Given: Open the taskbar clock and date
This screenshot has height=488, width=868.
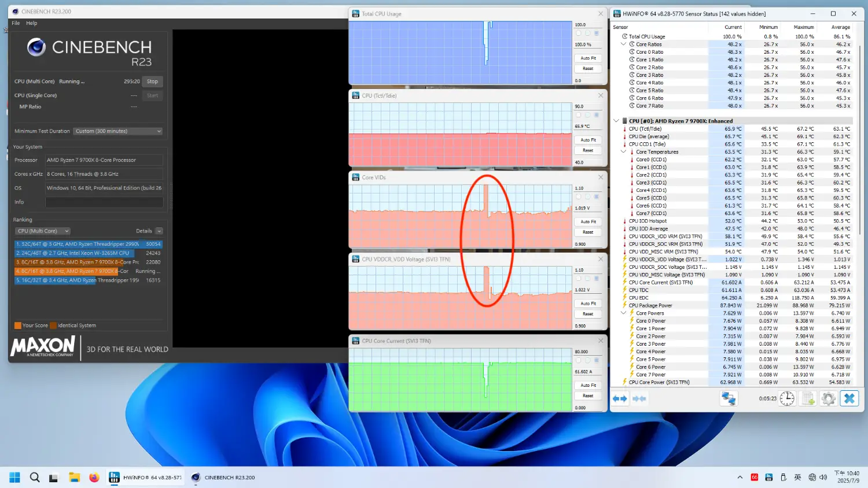Looking at the screenshot, I should 847,477.
